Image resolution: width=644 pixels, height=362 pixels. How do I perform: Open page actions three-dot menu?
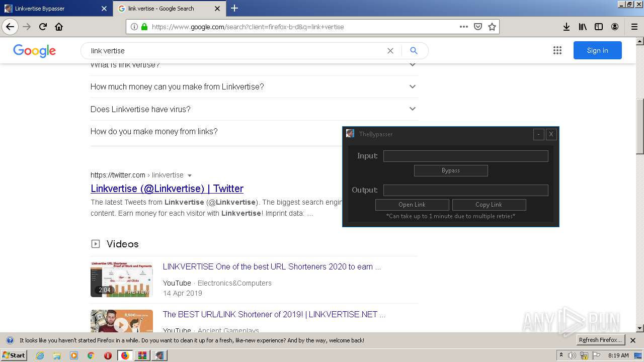(x=464, y=27)
